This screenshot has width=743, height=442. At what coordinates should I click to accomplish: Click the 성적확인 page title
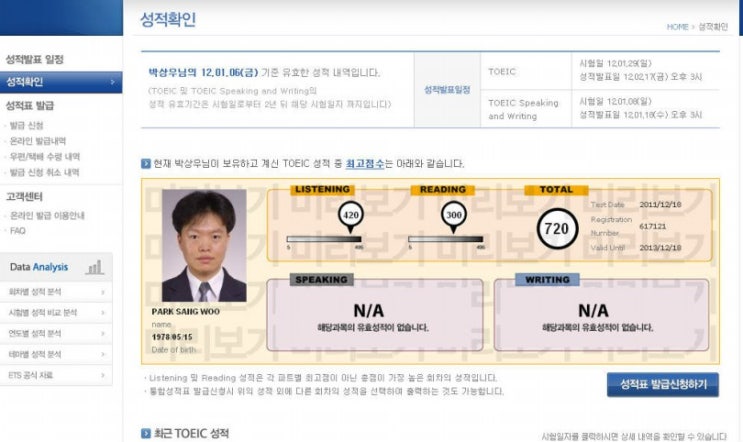pos(168,19)
